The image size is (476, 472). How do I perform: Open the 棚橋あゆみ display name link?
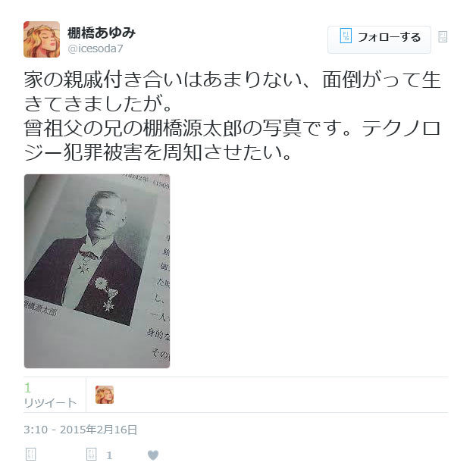[x=102, y=33]
